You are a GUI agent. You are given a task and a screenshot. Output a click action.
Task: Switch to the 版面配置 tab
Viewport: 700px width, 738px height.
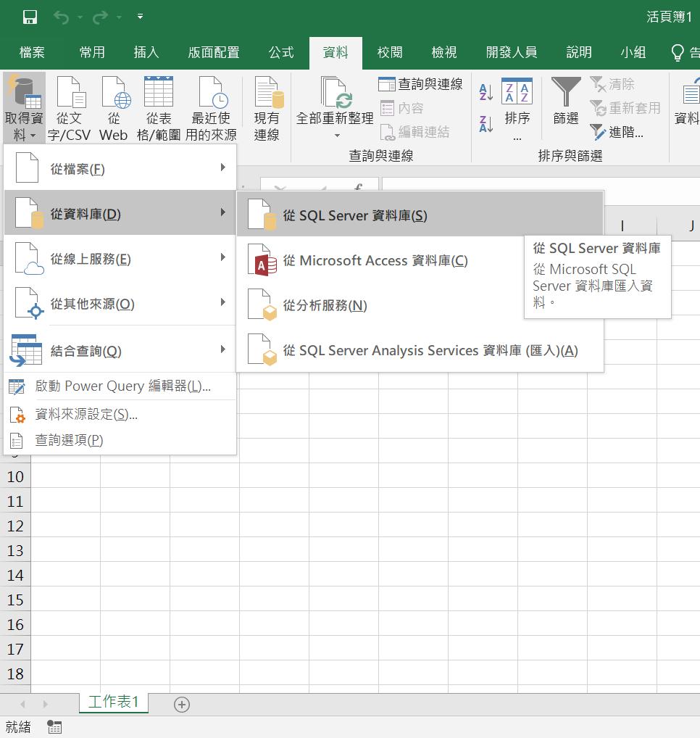214,52
